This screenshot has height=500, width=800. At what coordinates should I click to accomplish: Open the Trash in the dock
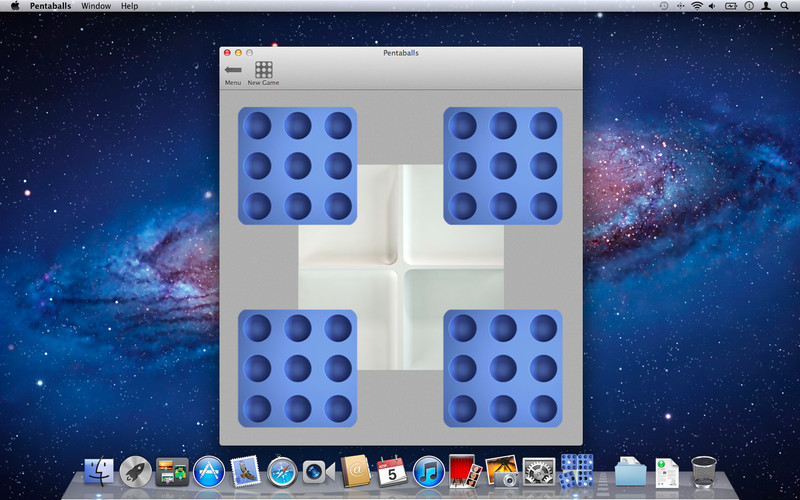click(704, 471)
